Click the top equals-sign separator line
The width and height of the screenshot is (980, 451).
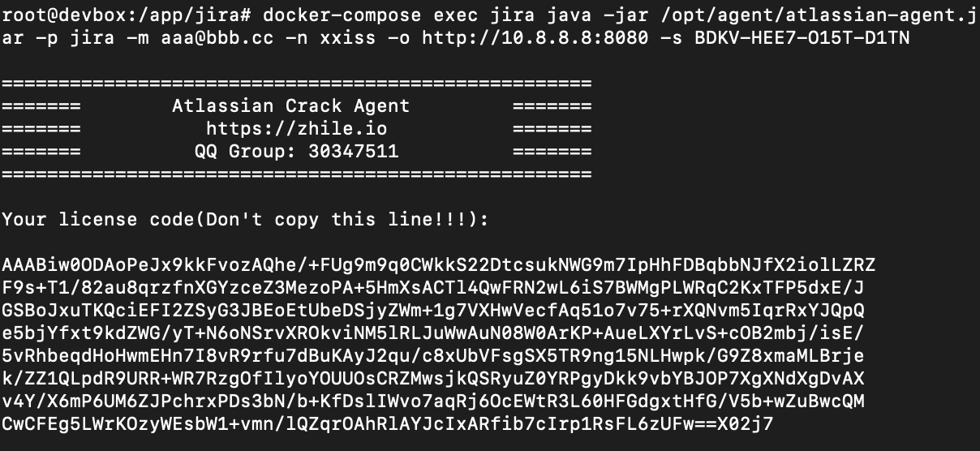(296, 83)
